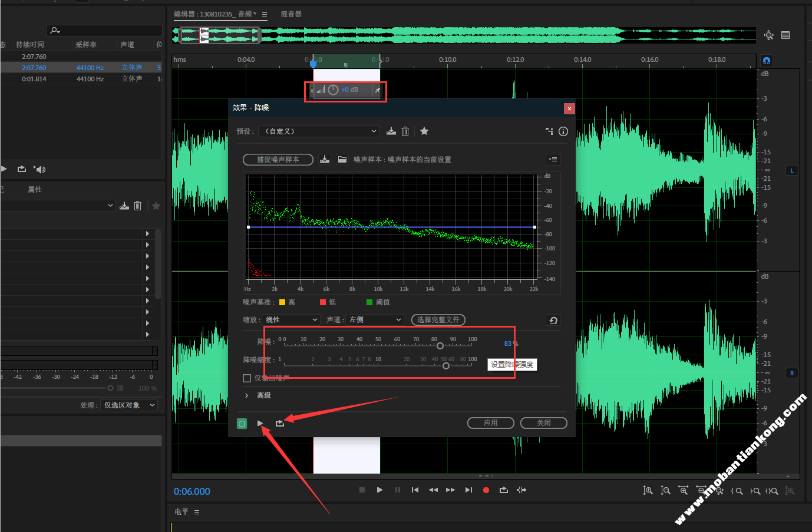The height and width of the screenshot is (532, 812).
Task: Stop playback in transport bar
Action: pos(362,490)
